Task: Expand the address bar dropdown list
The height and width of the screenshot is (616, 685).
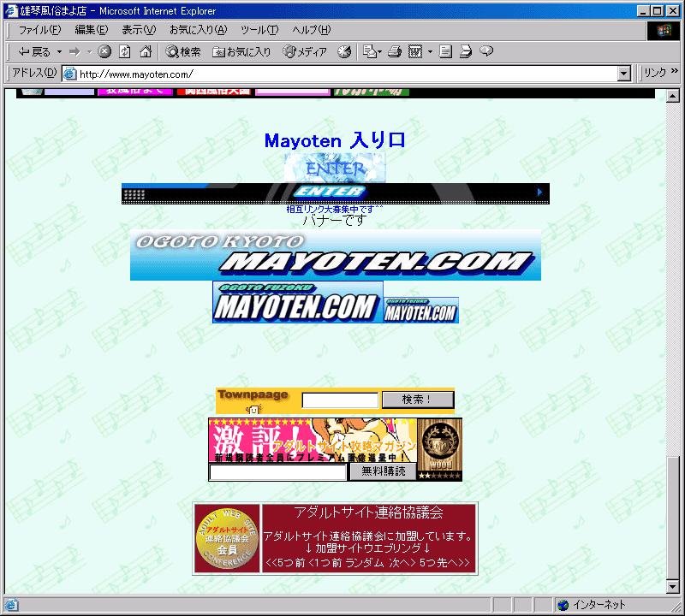Action: (x=625, y=74)
